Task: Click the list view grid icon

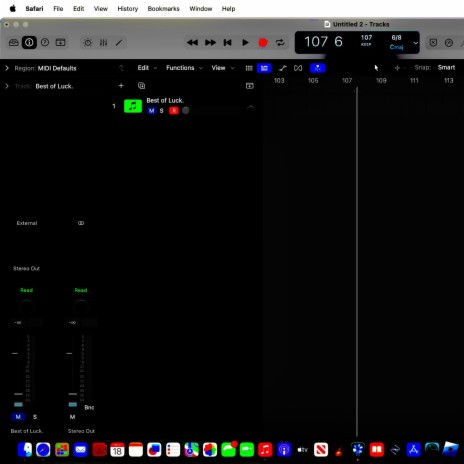Action: pyautogui.click(x=249, y=68)
